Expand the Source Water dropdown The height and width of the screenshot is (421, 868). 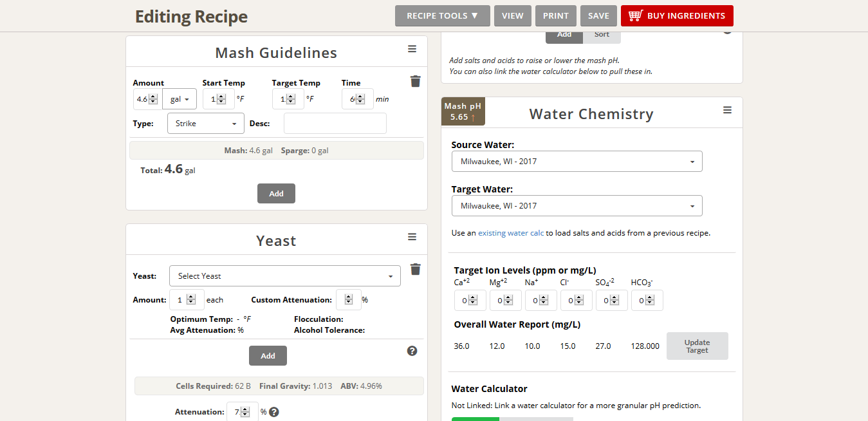coord(577,162)
